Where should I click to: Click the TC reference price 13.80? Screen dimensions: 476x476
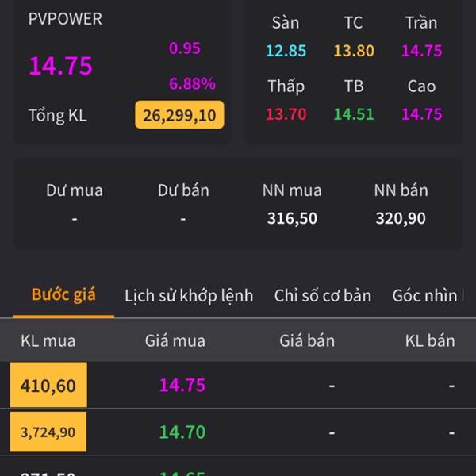point(354,51)
